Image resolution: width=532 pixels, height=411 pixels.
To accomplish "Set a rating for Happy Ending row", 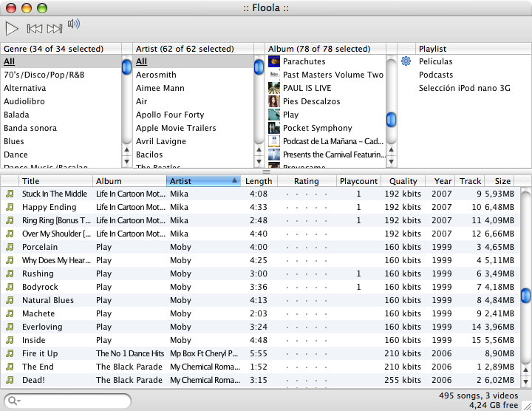I will (307, 207).
